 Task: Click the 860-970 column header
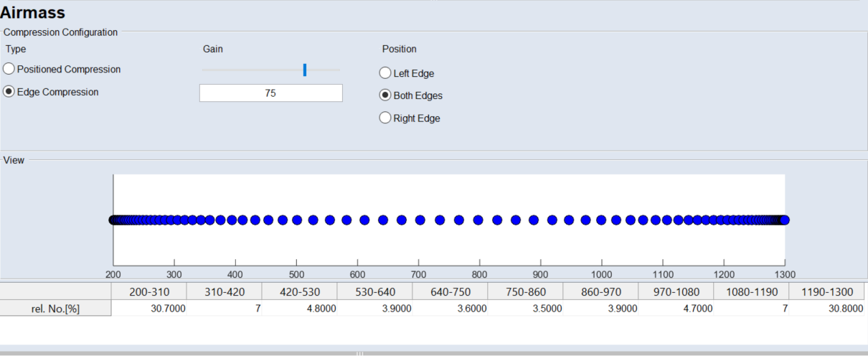600,292
